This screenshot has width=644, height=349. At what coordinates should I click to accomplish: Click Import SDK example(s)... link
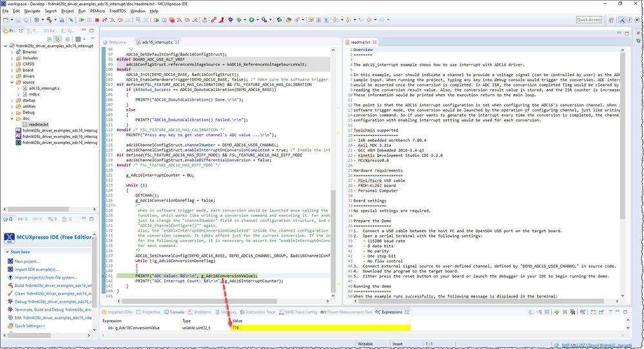[37, 269]
